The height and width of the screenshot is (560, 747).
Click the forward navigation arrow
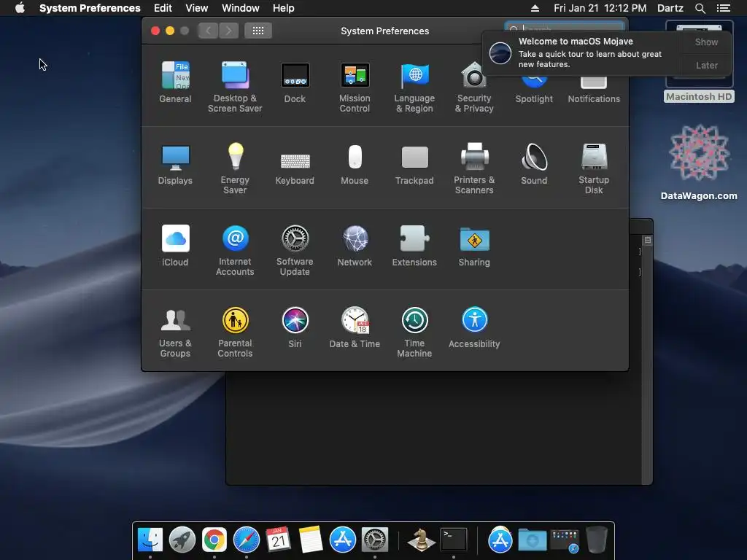point(228,31)
